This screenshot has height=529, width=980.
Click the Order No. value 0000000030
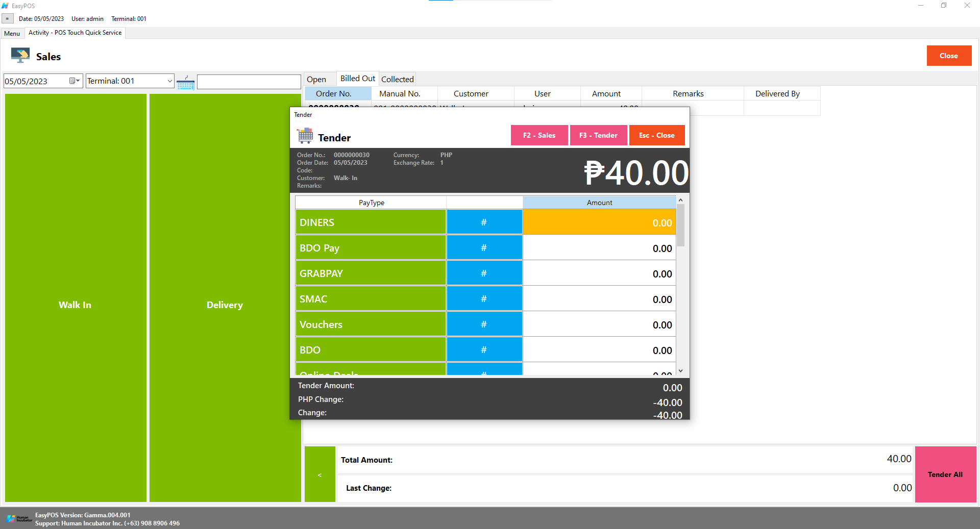pos(352,155)
